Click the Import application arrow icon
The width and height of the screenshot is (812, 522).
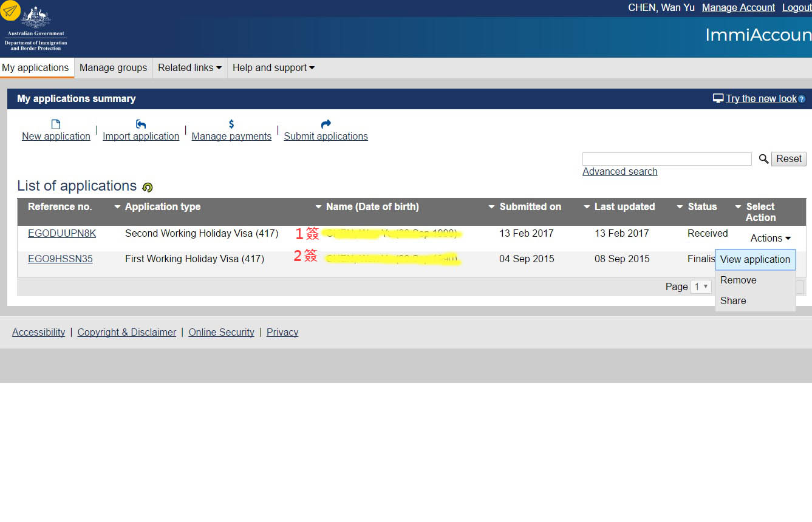coord(141,124)
